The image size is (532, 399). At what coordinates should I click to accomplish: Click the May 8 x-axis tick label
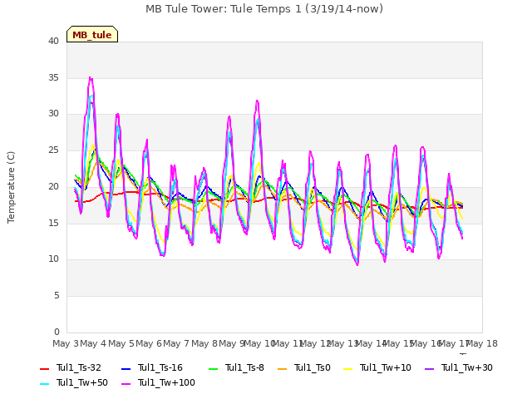coord(204,343)
